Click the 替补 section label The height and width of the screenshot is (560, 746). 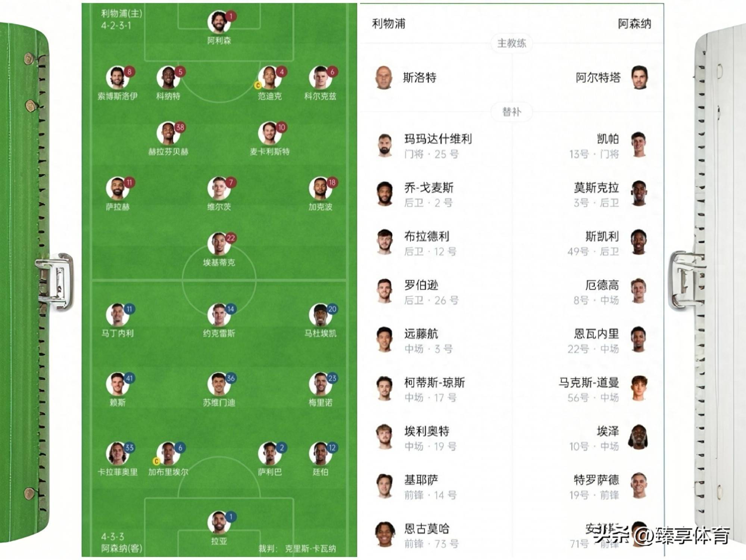pyautogui.click(x=511, y=112)
